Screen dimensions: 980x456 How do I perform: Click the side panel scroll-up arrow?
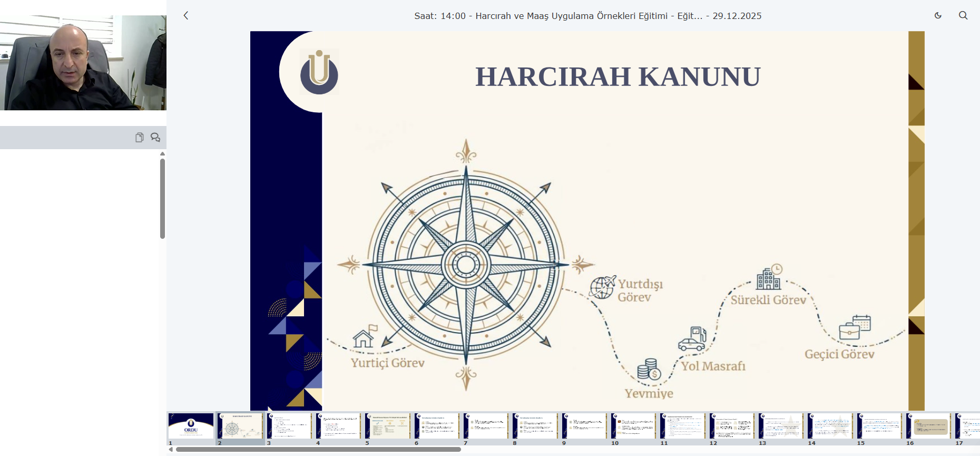(x=162, y=154)
